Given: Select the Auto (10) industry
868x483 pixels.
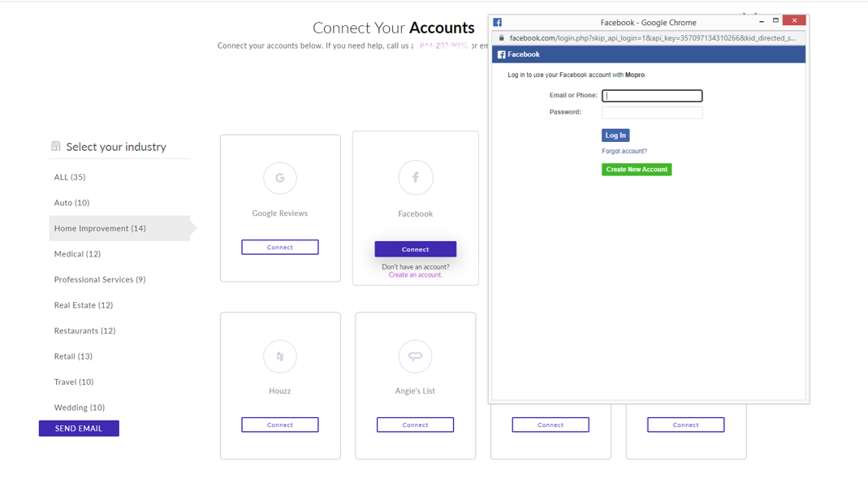Looking at the screenshot, I should [71, 202].
